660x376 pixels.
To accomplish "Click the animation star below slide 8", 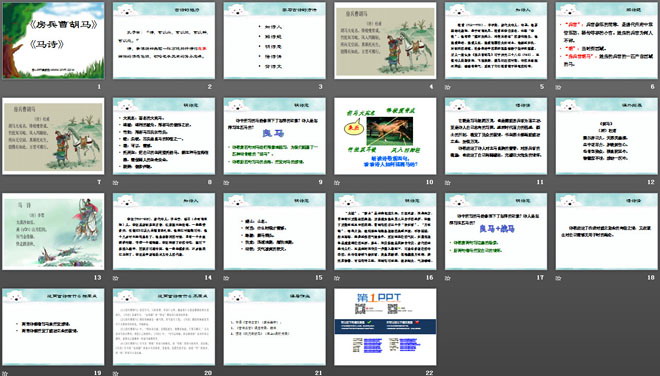I will click(x=116, y=183).
